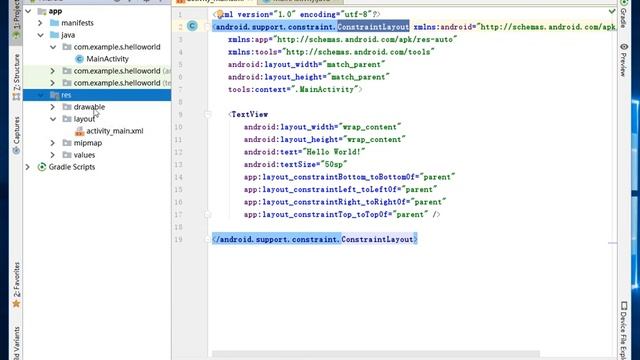Click the drawable folder icon

67,107
